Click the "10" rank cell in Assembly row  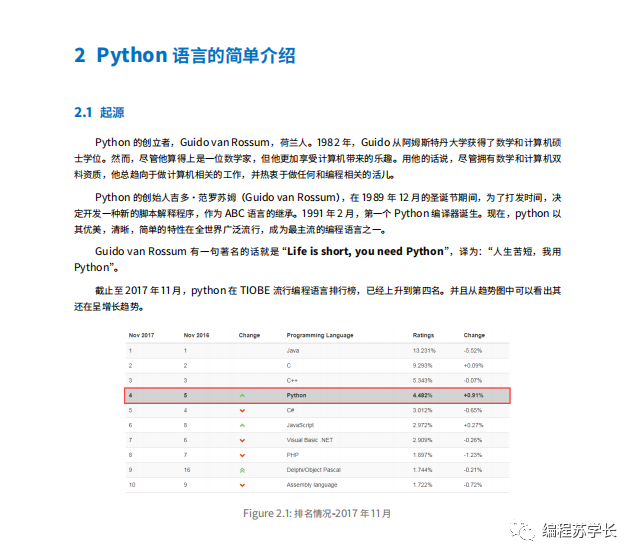tap(132, 485)
